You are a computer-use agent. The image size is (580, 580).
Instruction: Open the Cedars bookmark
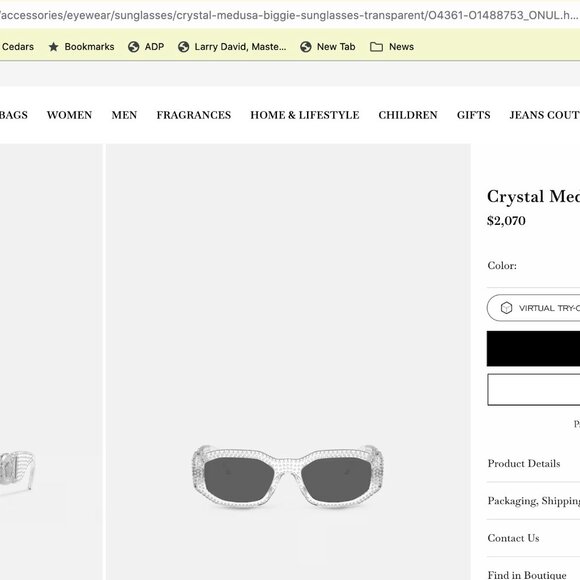(x=17, y=47)
